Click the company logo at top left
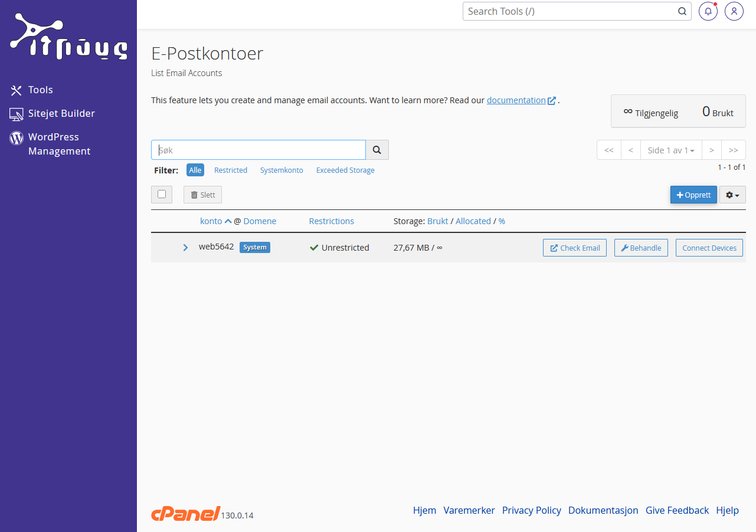 (x=68, y=37)
